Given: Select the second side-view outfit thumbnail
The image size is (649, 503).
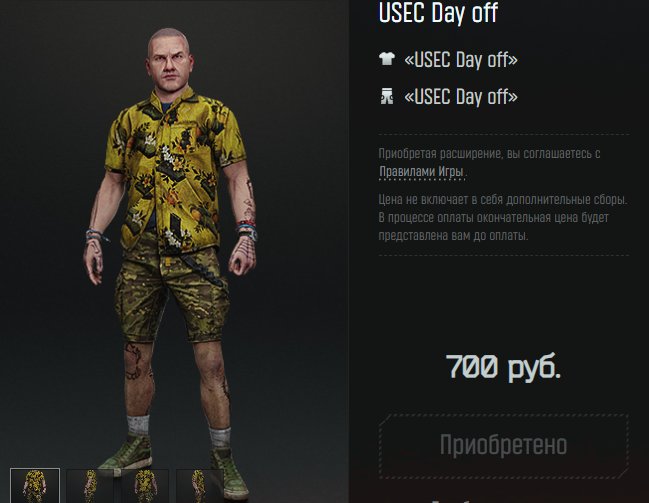Looking at the screenshot, I should 90,486.
